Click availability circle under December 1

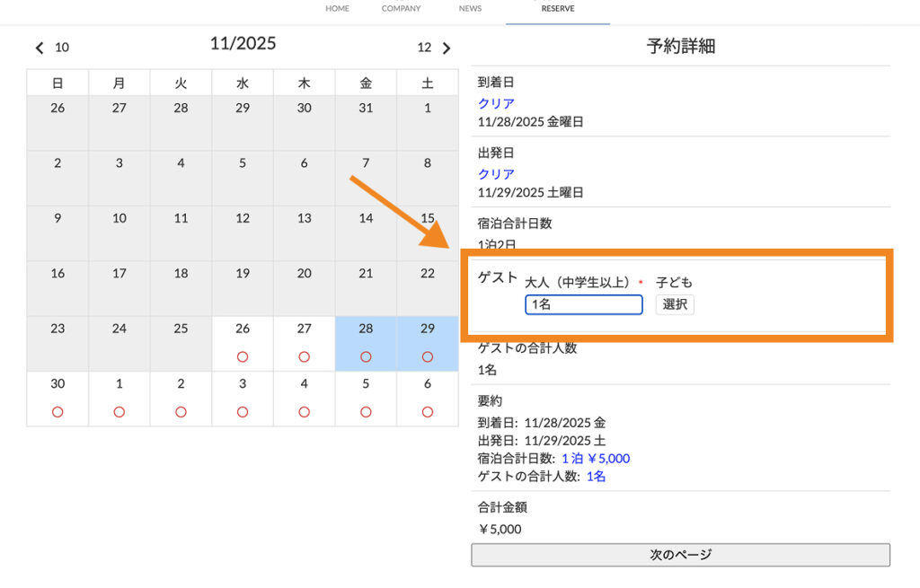click(119, 412)
